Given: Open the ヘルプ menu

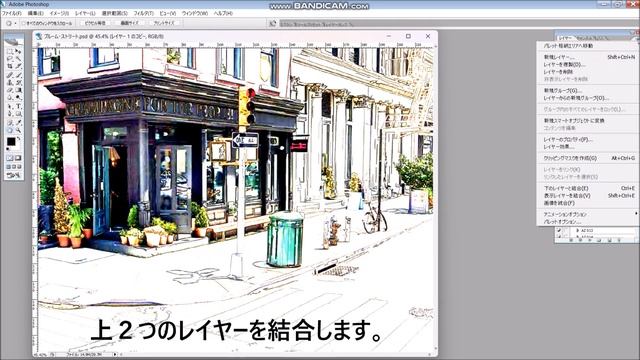Looking at the screenshot, I should (x=223, y=13).
